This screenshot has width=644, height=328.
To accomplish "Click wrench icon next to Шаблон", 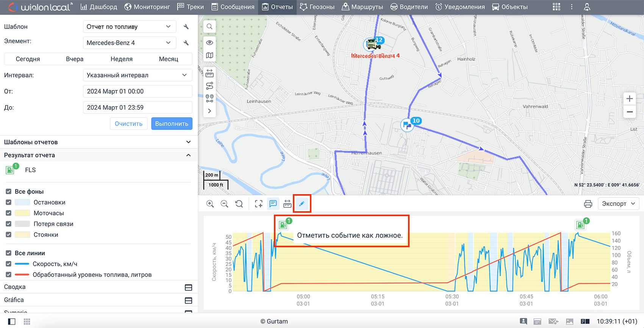I will (186, 27).
